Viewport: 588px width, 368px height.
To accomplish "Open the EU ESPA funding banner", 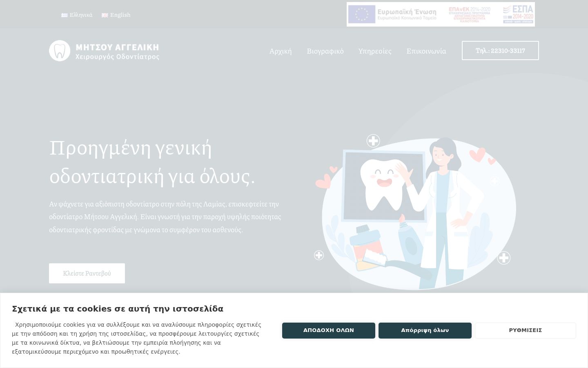I will click(x=441, y=14).
